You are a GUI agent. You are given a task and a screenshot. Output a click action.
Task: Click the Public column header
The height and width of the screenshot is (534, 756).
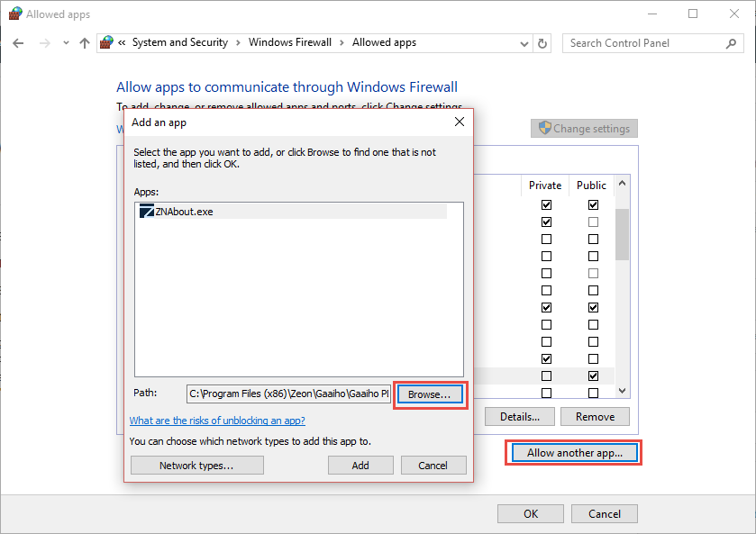coord(591,186)
